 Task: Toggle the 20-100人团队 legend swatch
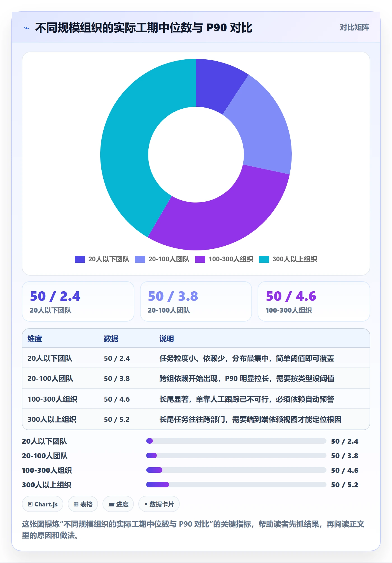[140, 259]
